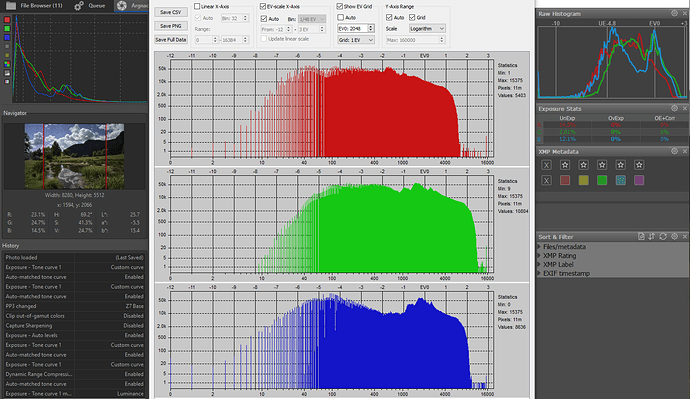
Task: Click the Save CSV button
Action: tap(171, 12)
